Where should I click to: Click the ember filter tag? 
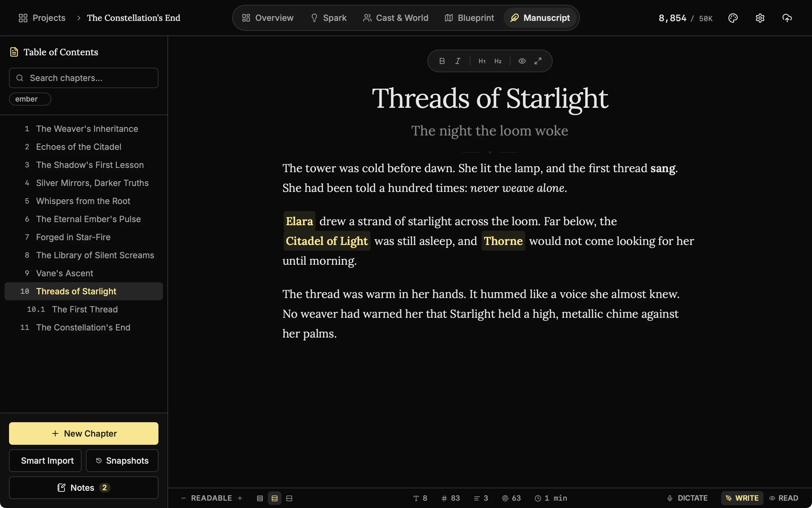coord(30,99)
